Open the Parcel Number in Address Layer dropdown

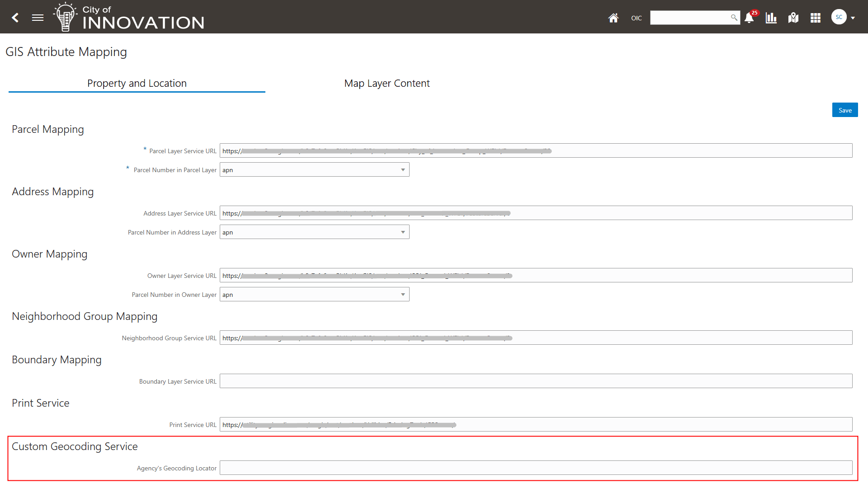tap(403, 231)
